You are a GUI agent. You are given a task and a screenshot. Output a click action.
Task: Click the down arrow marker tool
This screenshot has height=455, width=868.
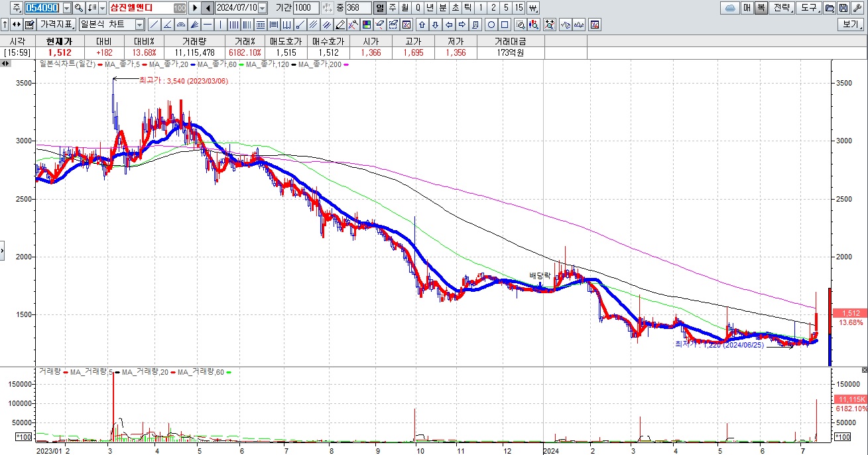click(x=435, y=25)
